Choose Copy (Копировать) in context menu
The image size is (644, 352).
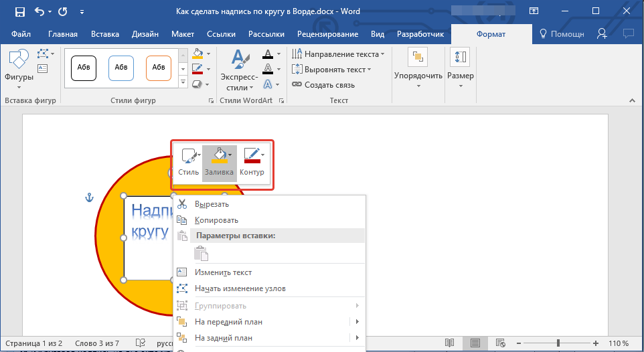tap(216, 220)
